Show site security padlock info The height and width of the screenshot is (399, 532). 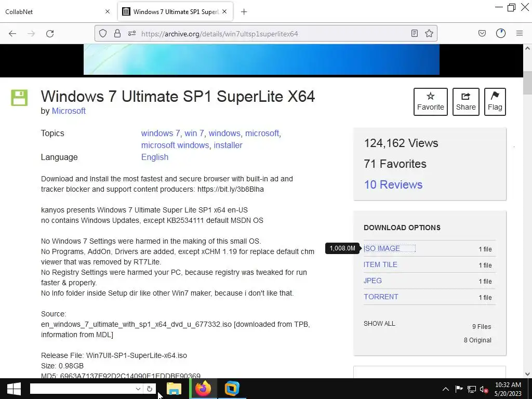[117, 33]
